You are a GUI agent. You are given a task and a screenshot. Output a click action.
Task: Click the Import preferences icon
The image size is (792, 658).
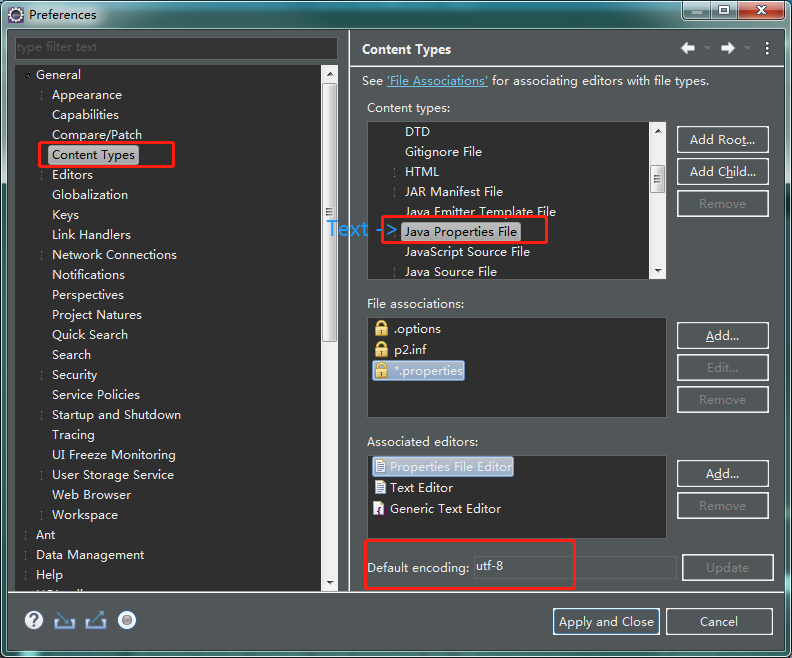65,620
